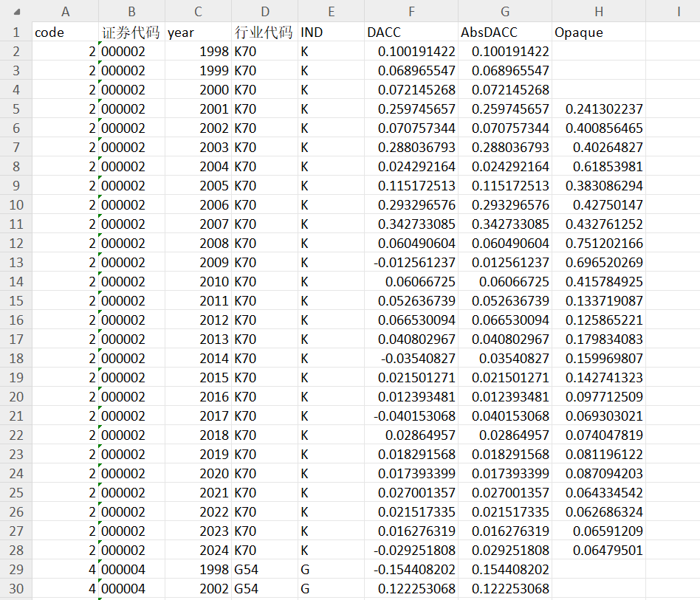The height and width of the screenshot is (600, 700).
Task: Select Opaque value 0.400856465
Action: 599,128
